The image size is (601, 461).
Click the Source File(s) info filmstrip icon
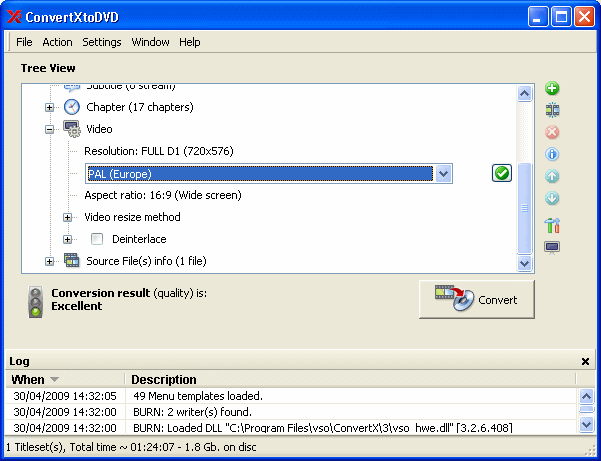tap(72, 261)
